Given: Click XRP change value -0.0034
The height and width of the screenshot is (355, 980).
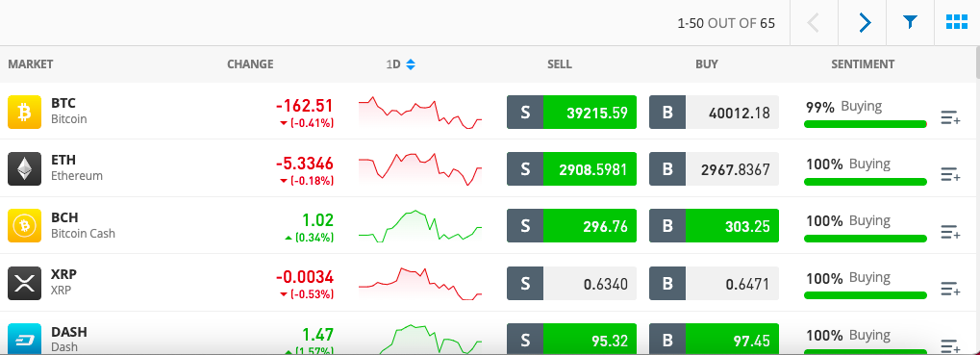Looking at the screenshot, I should click(304, 277).
